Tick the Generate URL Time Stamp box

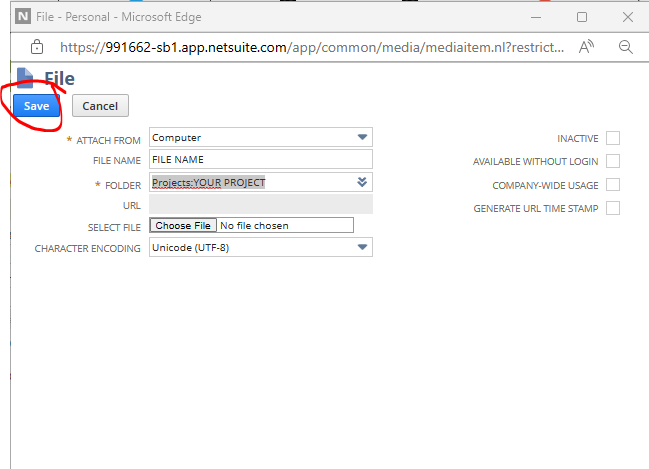point(613,208)
